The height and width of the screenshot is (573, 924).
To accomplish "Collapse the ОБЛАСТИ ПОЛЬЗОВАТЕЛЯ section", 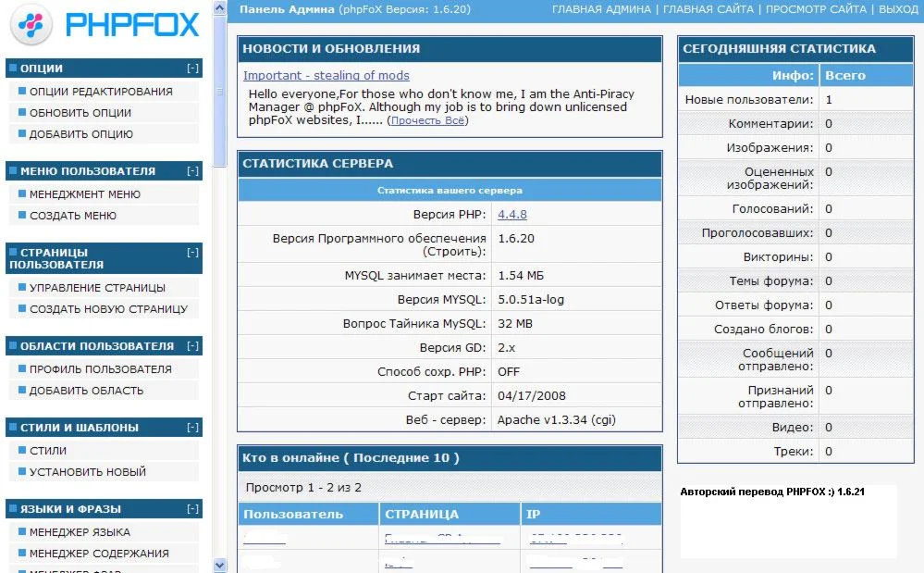I will click(x=192, y=346).
